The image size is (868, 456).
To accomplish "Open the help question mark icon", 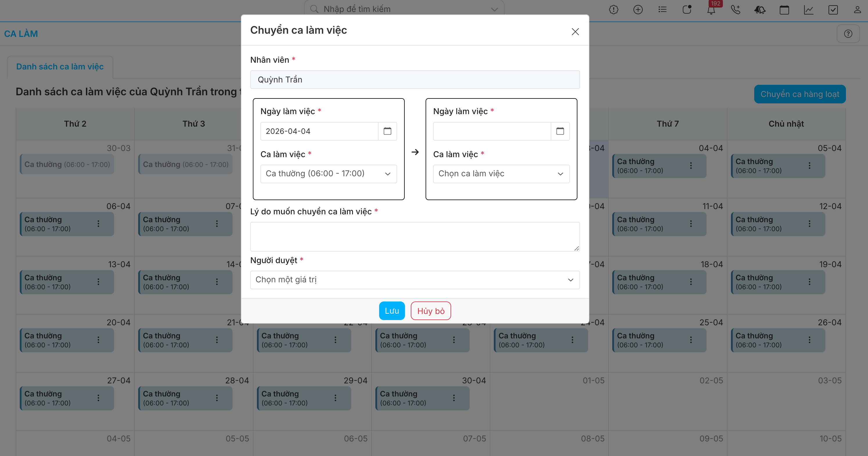I will [848, 34].
